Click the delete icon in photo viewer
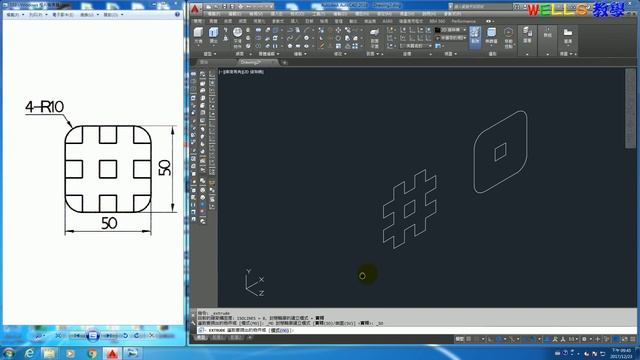Image resolution: width=640 pixels, height=360 pixels. pyautogui.click(x=151, y=336)
